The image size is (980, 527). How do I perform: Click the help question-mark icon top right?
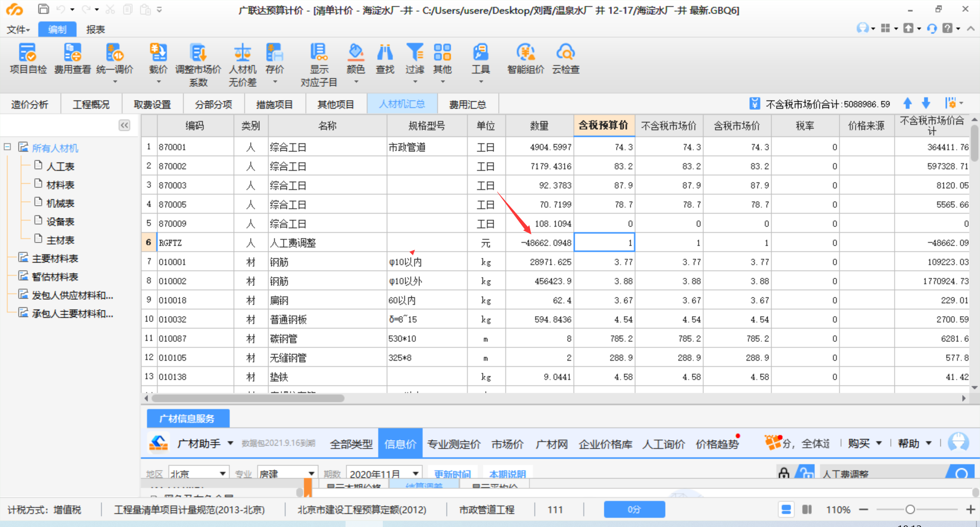click(x=947, y=28)
